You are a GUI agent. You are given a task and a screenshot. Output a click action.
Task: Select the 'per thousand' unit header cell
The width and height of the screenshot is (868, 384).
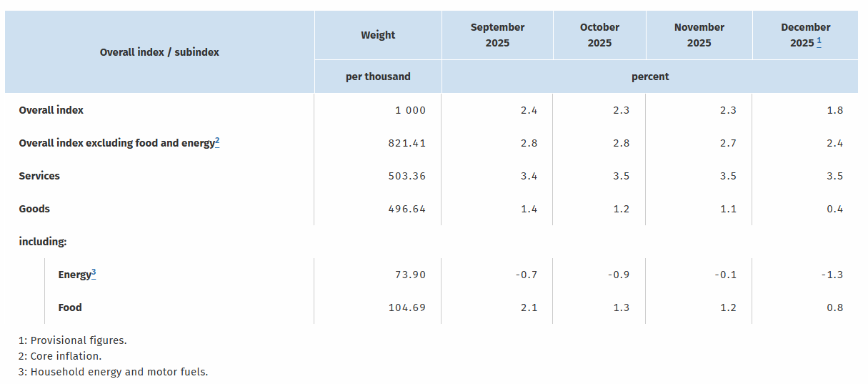(x=378, y=77)
